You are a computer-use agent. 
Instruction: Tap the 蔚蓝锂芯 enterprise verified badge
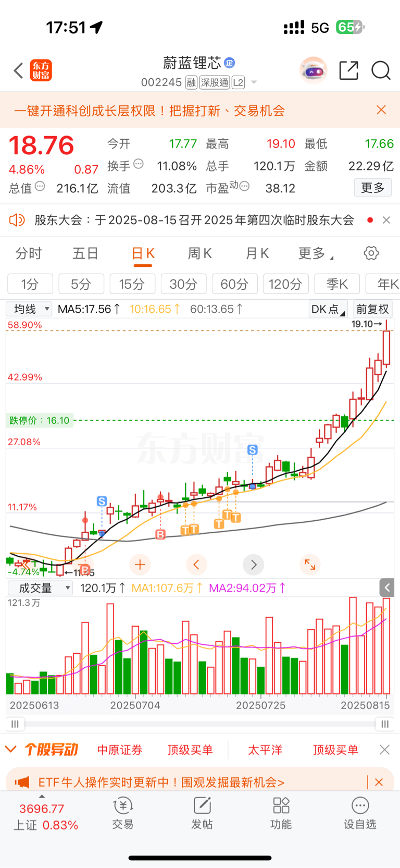coord(230,63)
